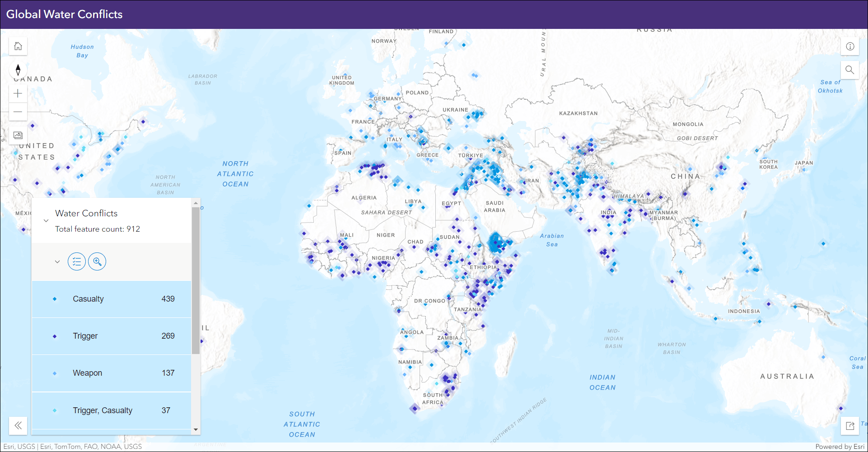The width and height of the screenshot is (868, 452).
Task: Click the SAHARA DESERT map label
Action: (387, 212)
